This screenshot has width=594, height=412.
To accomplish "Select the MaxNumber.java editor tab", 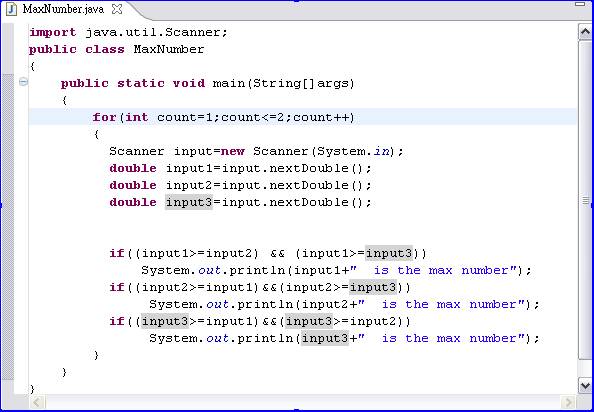I will 64,9.
